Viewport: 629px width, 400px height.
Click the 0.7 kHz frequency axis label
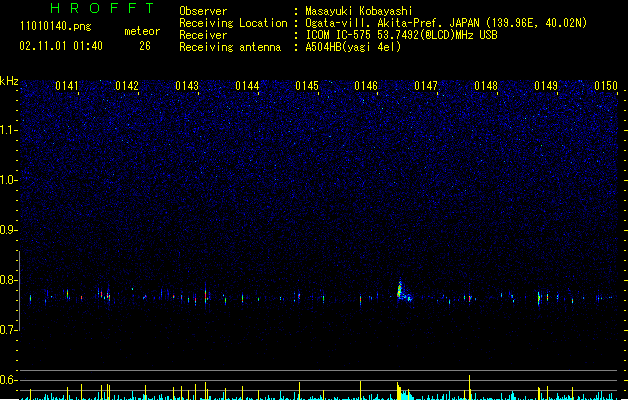pyautogui.click(x=8, y=330)
